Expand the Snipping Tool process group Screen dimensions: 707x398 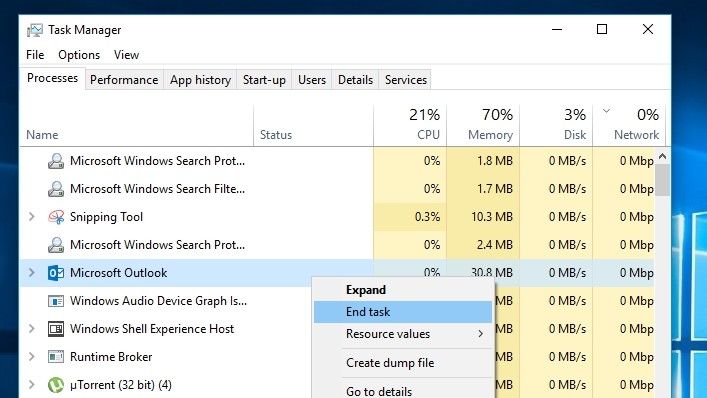(32, 217)
